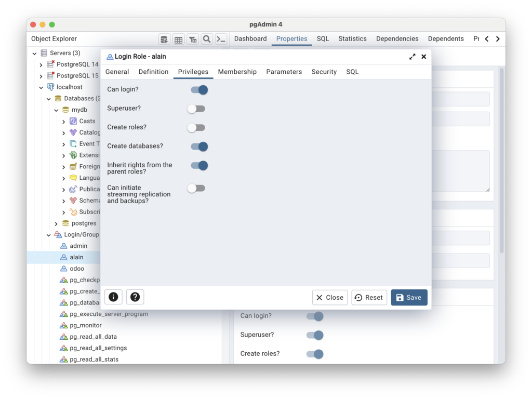Open the Parameters tab
The height and width of the screenshot is (399, 532).
point(284,72)
